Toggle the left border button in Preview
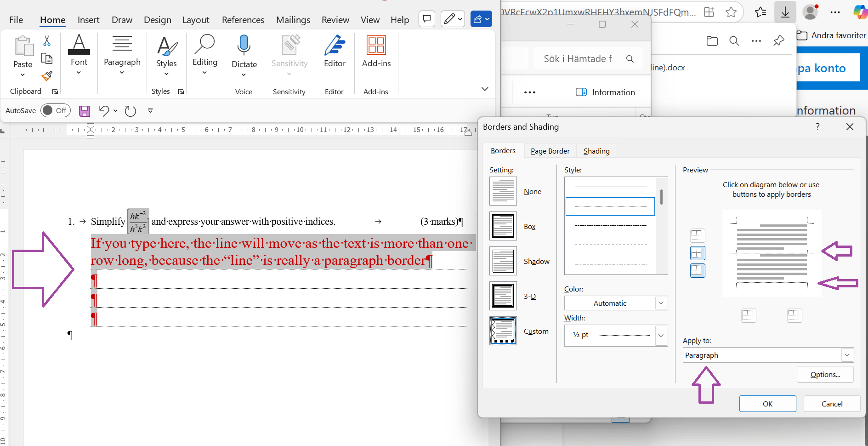The image size is (868, 446). tap(748, 315)
